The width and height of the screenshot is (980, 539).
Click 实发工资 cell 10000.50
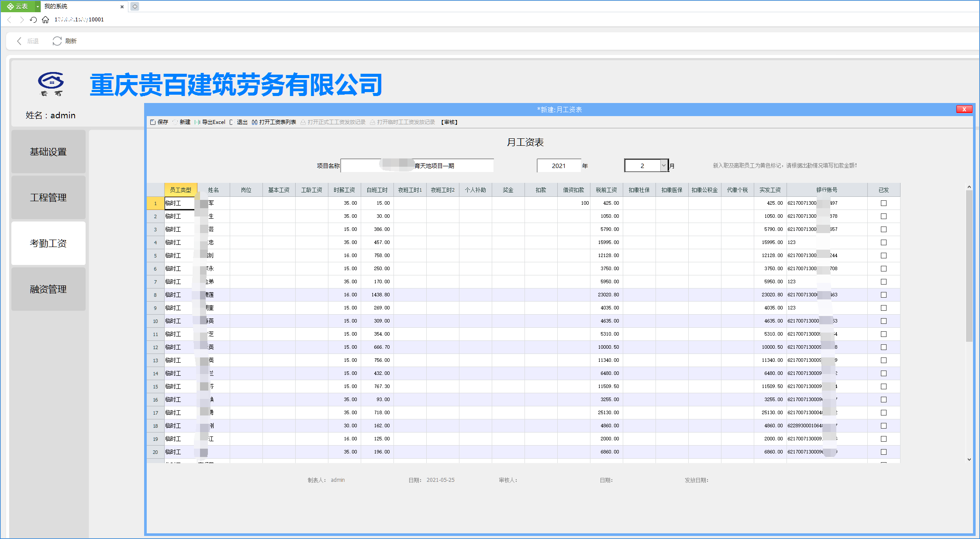click(770, 347)
